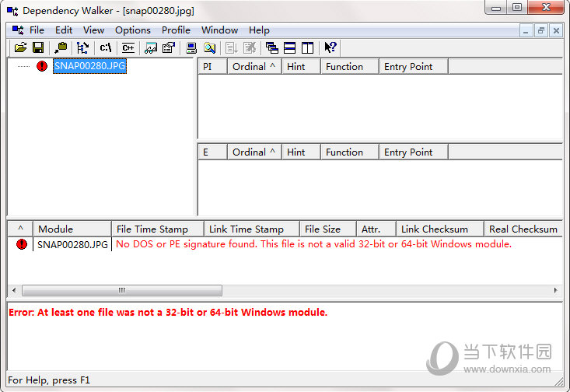Open the Window menu
570x392 pixels.
219,30
